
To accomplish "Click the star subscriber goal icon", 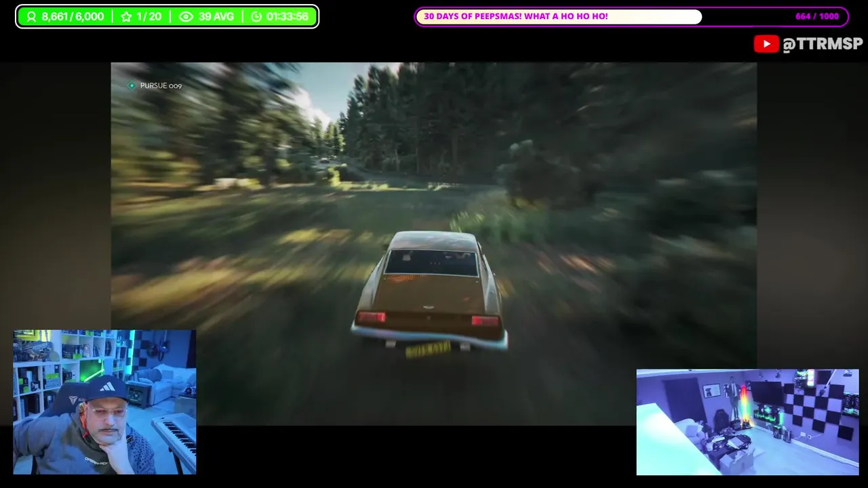I will point(126,17).
